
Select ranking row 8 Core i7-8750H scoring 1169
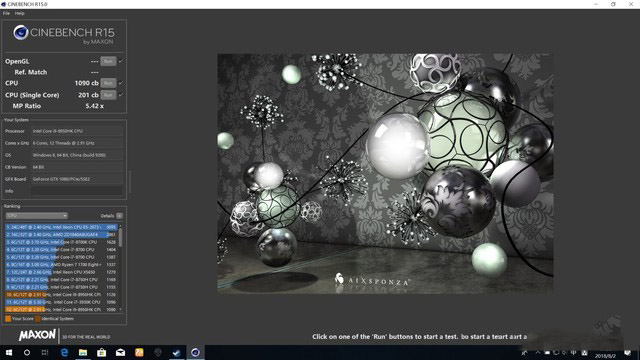coord(61,280)
